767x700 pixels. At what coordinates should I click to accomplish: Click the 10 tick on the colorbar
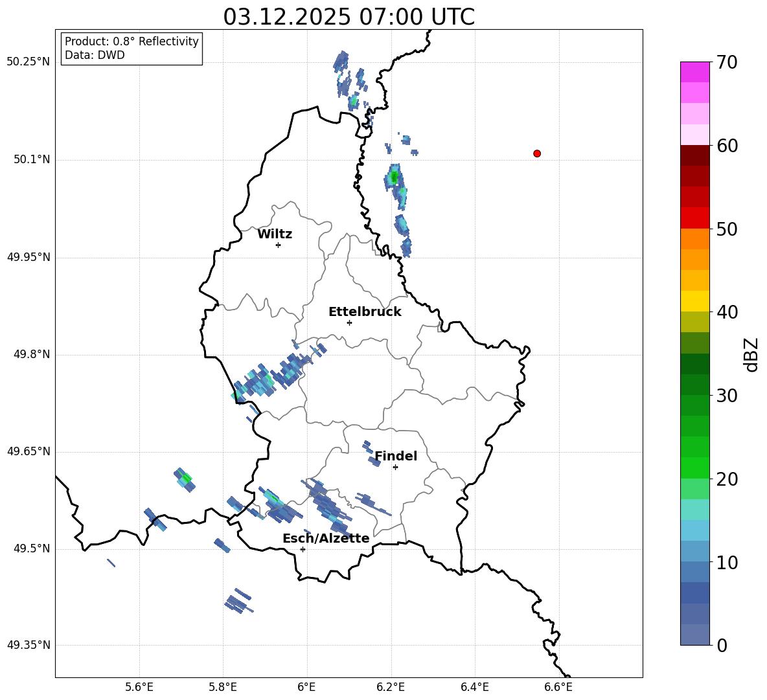pos(727,563)
